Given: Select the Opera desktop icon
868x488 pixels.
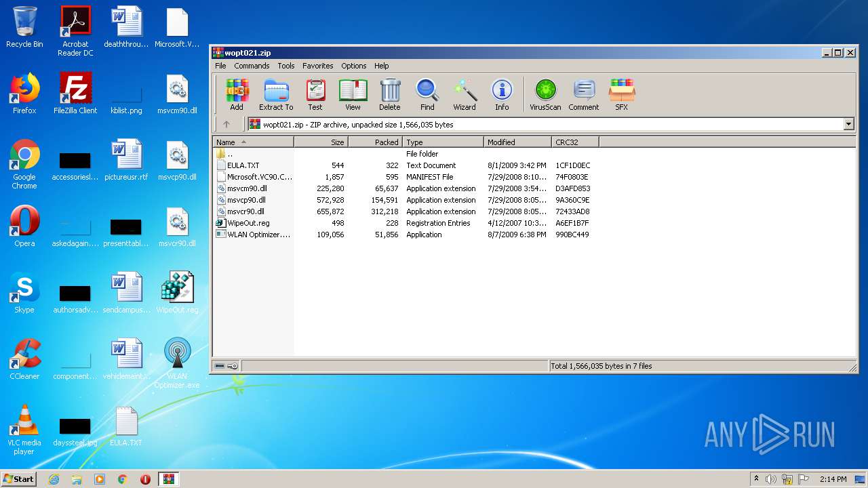Looking at the screenshot, I should (x=24, y=227).
